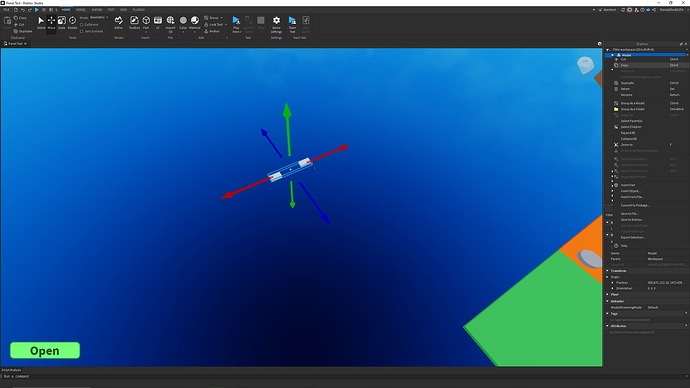Switch to the HOME ribbon tab

[66, 10]
